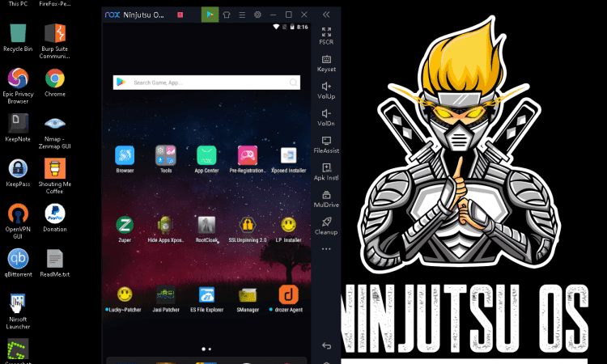Viewport: 607px width, 364px height.
Task: Open the Tools folder in Nox
Action: (166, 156)
